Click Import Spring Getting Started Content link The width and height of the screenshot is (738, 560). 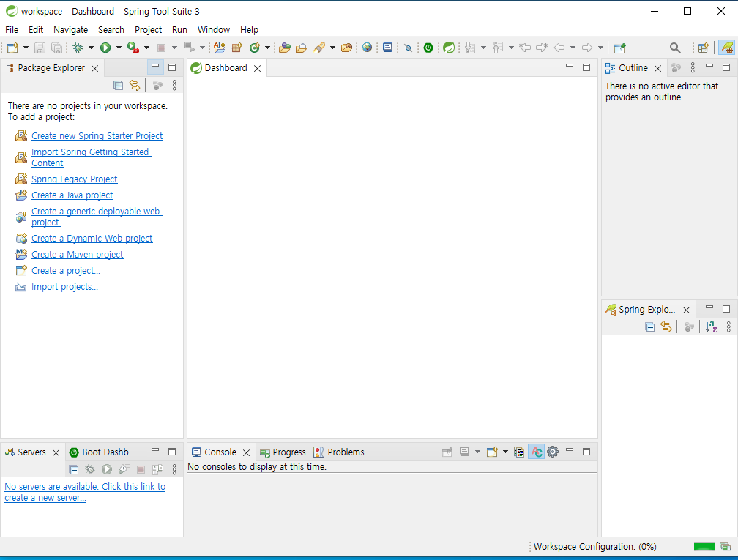tap(92, 157)
